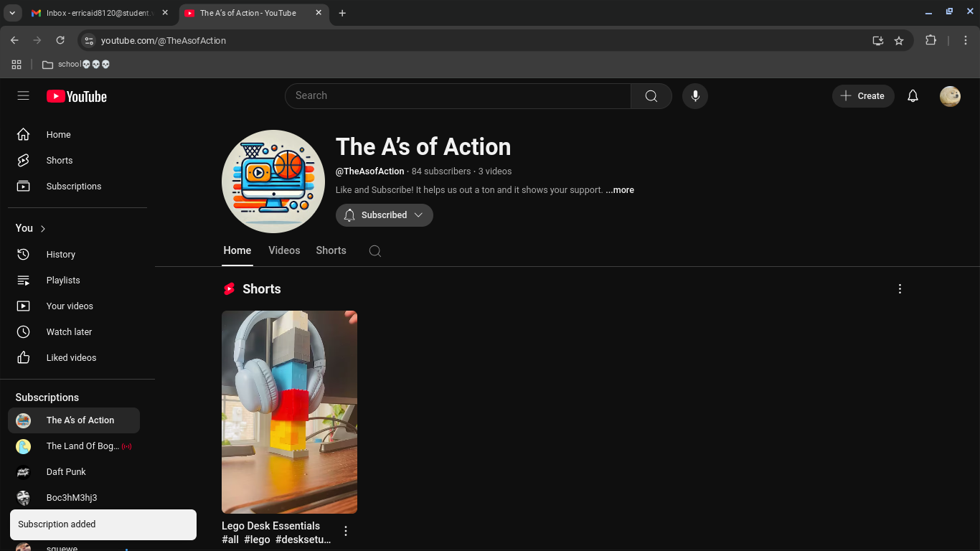Open The A's of Action subscription
The height and width of the screenshot is (551, 980).
pos(74,420)
